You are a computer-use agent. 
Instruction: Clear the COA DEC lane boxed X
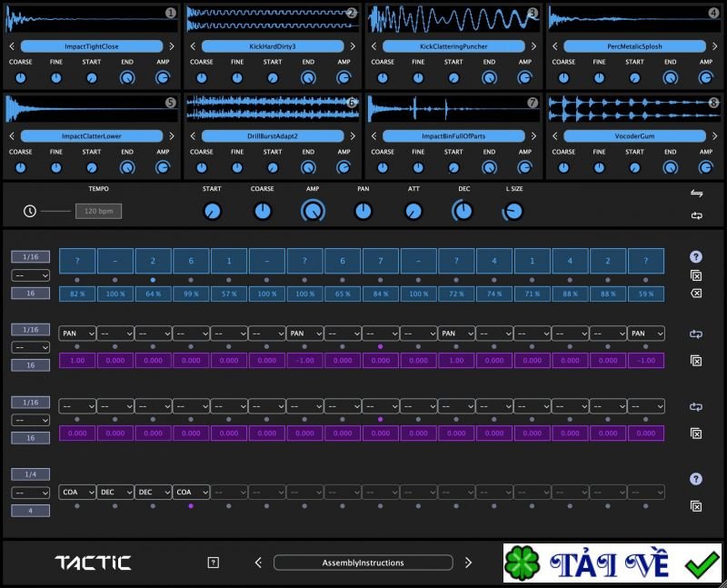click(696, 506)
